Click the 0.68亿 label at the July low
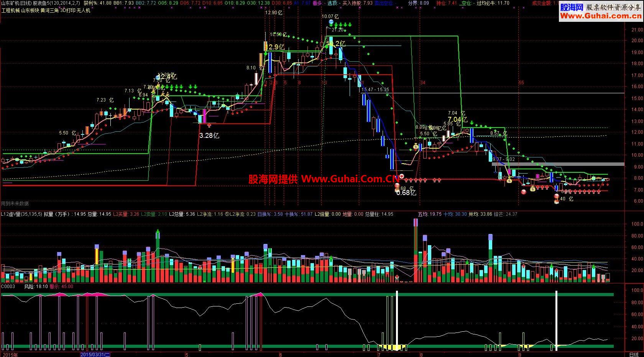 pyautogui.click(x=406, y=193)
